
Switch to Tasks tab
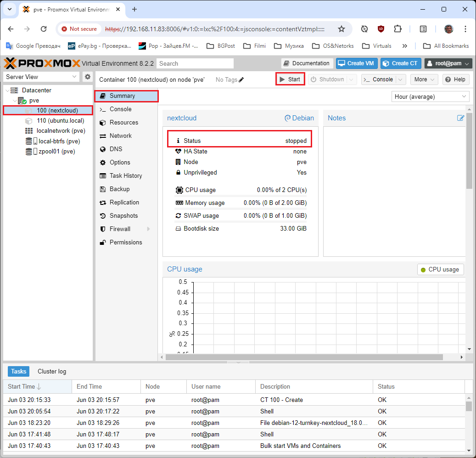(18, 372)
